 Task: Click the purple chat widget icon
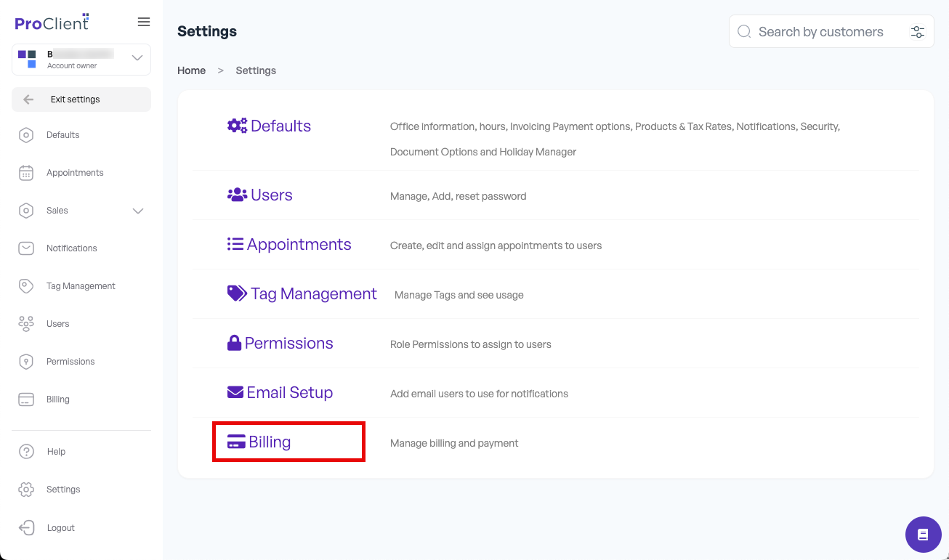pos(923,535)
